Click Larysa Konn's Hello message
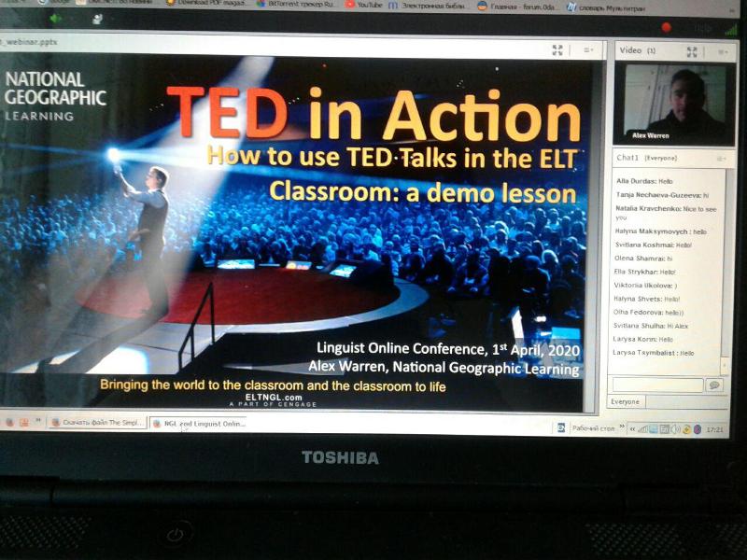The image size is (747, 560). [x=642, y=340]
